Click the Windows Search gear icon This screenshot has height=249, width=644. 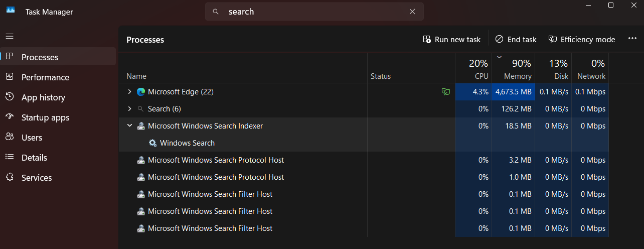click(152, 143)
